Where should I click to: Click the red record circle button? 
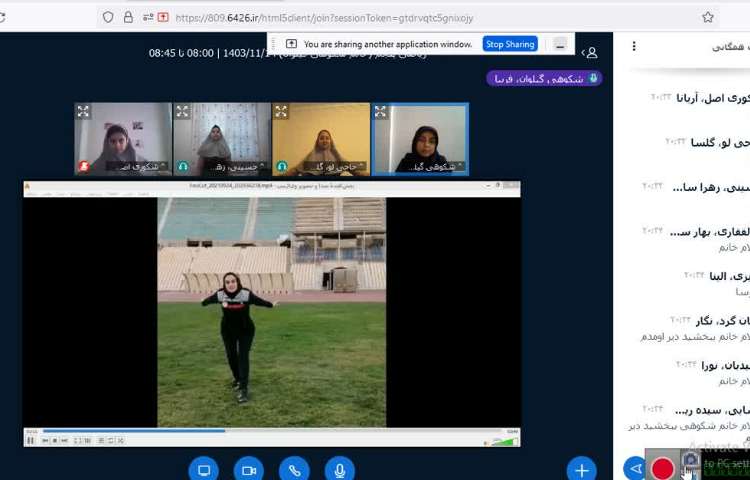tap(663, 468)
